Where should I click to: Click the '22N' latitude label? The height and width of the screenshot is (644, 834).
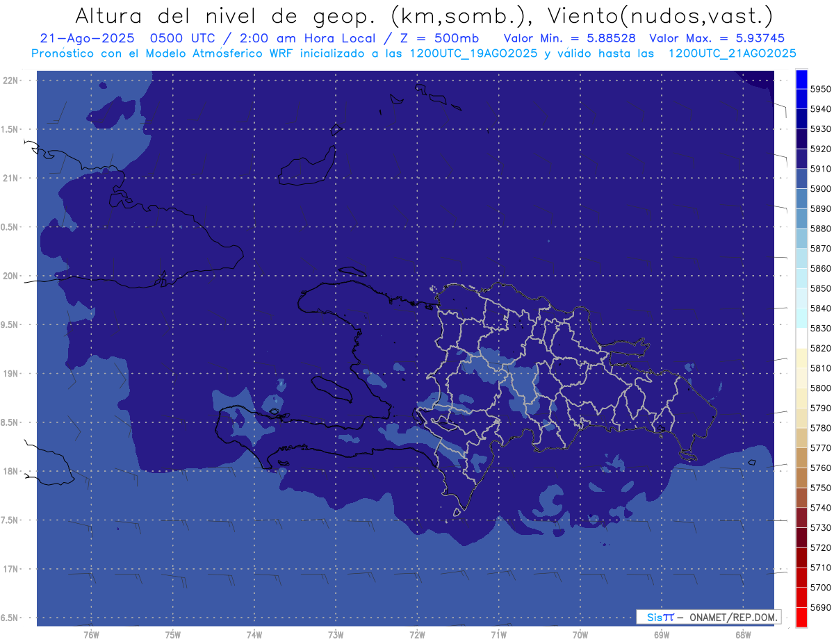point(10,80)
